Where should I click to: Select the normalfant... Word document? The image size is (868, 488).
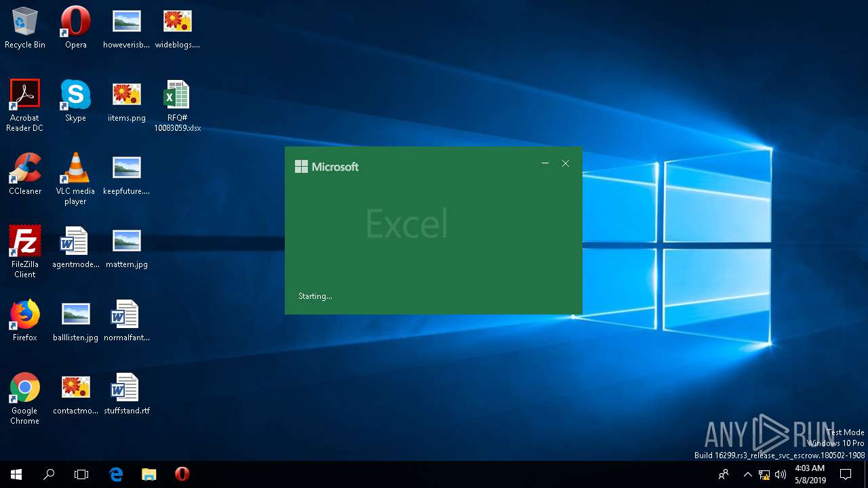126,321
